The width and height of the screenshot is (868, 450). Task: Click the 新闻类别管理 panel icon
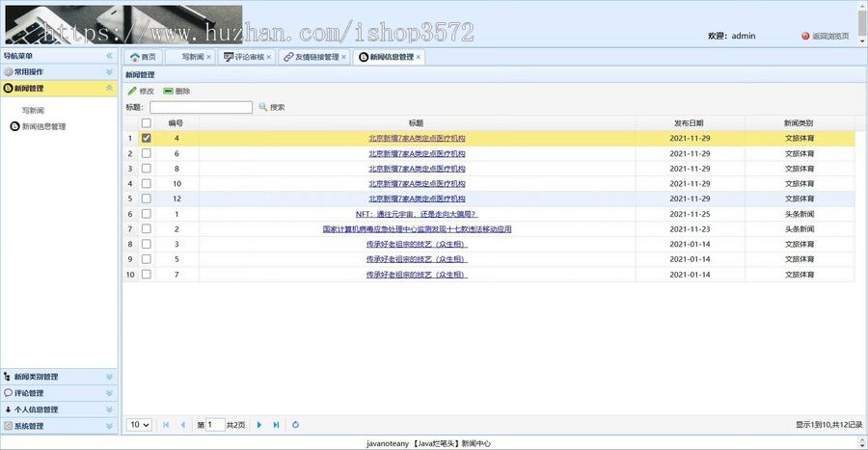[x=7, y=377]
